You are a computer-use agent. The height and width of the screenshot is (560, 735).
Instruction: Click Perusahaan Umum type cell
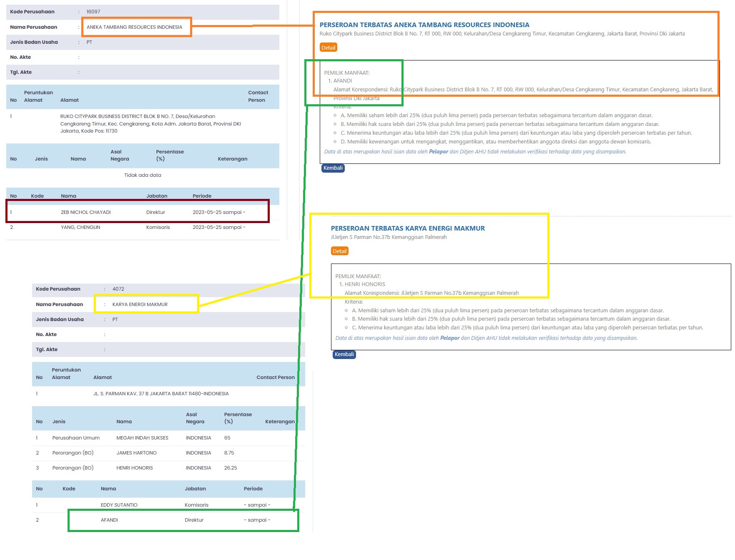(76, 438)
